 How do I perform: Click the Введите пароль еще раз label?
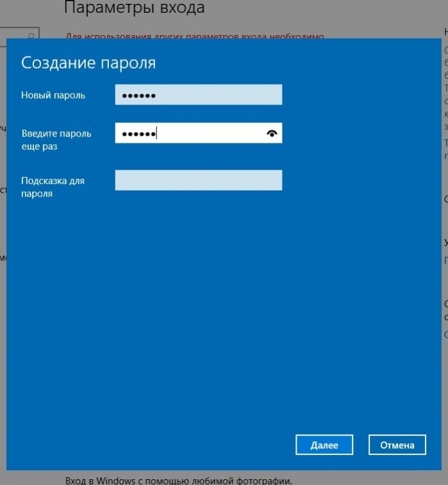[56, 140]
